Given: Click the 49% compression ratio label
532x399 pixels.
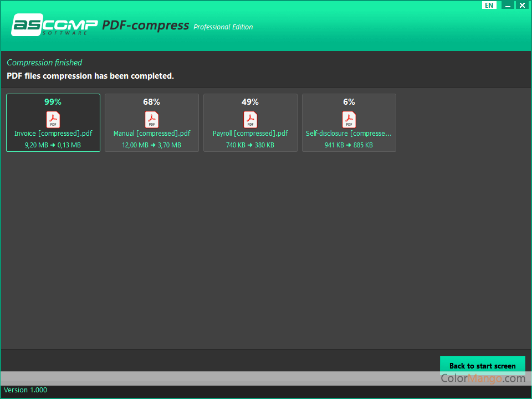Looking at the screenshot, I should click(x=250, y=102).
